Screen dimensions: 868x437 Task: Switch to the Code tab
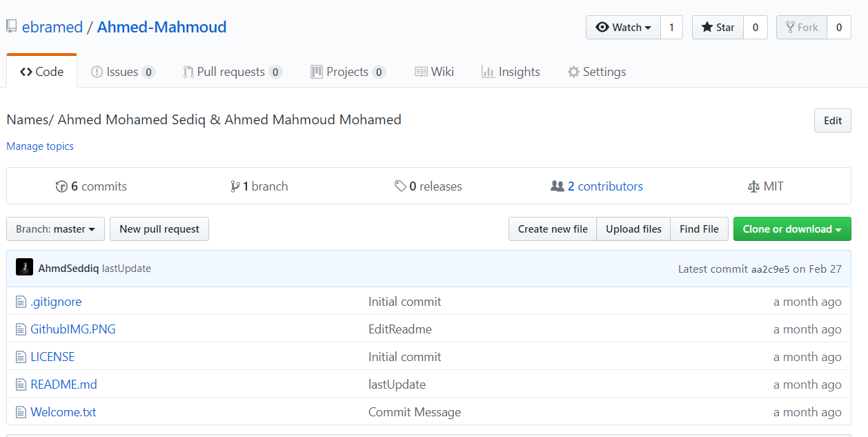41,70
